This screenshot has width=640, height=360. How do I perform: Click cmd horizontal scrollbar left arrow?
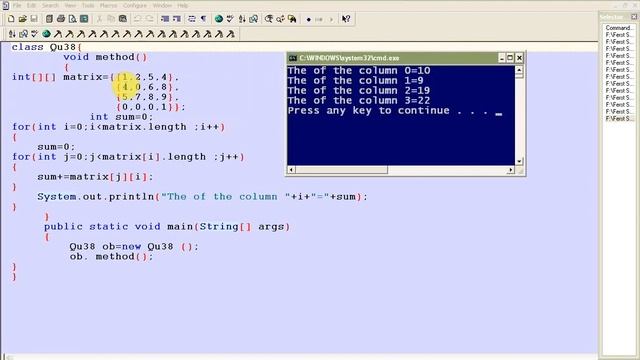tap(291, 170)
